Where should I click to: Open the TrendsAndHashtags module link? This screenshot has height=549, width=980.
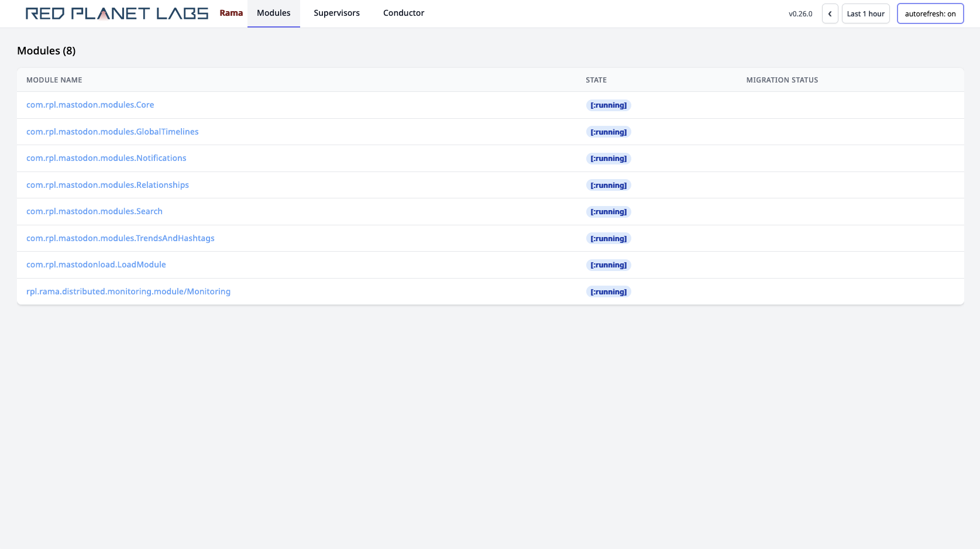[x=121, y=238]
